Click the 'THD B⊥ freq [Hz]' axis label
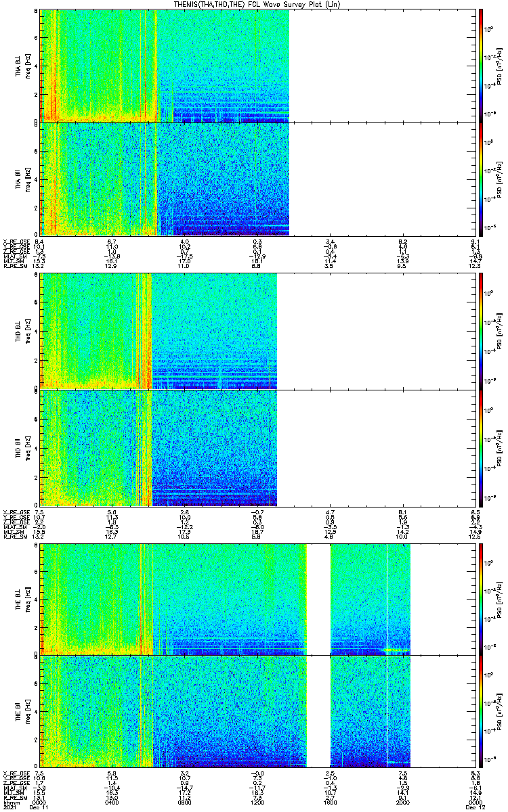This screenshot has height=812, width=508. (23, 330)
